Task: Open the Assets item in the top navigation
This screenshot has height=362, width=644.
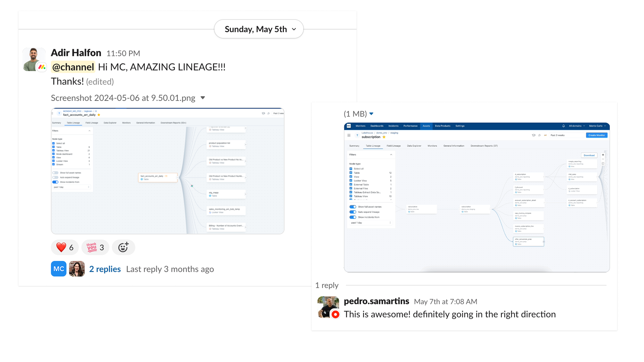Action: pyautogui.click(x=426, y=126)
